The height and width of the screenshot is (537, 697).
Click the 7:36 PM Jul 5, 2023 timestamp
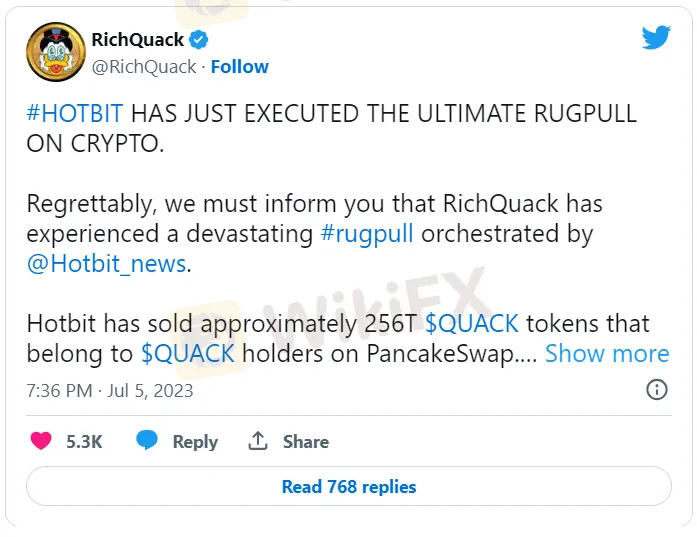pyautogui.click(x=110, y=390)
